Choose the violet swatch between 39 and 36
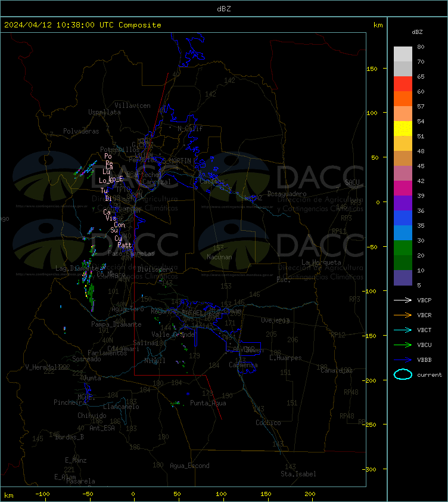Screen dimensions: 448x502 (x=403, y=203)
